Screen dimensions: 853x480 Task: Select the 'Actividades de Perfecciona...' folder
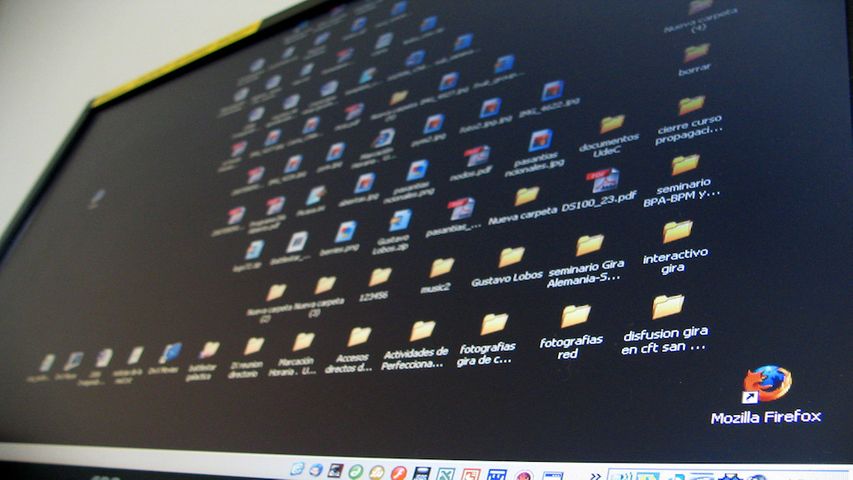[422, 331]
